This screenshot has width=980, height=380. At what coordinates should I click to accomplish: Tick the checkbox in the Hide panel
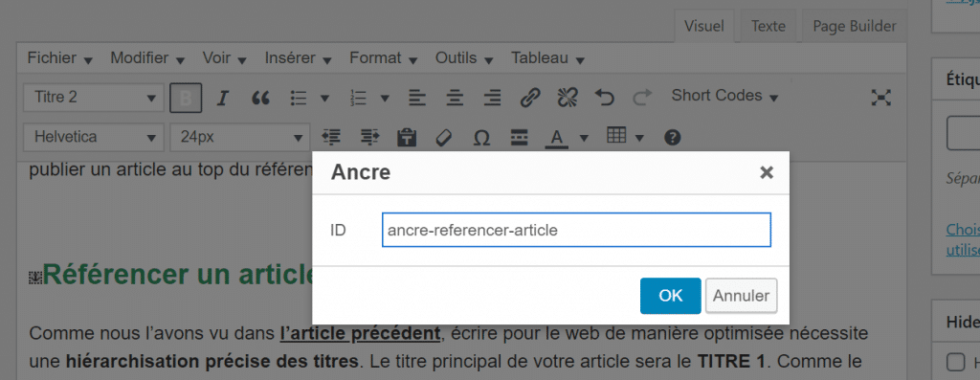956,361
